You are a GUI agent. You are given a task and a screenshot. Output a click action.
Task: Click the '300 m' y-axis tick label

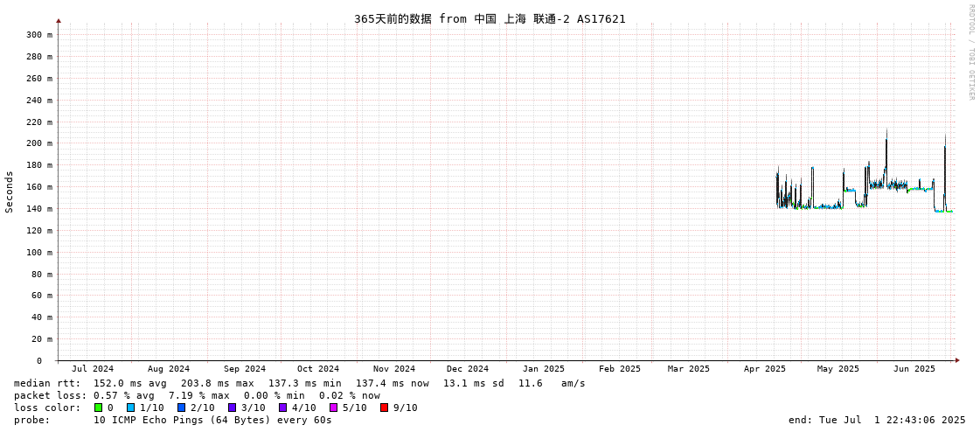(x=39, y=35)
